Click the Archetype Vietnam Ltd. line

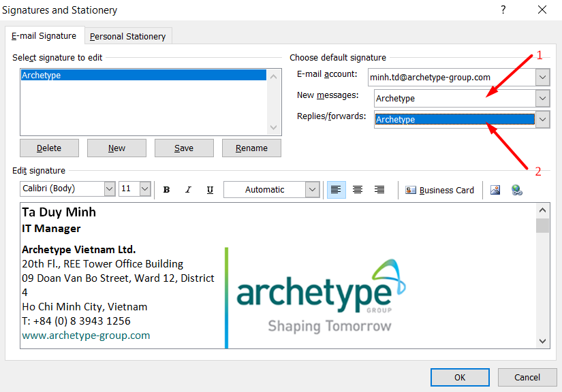(x=79, y=250)
